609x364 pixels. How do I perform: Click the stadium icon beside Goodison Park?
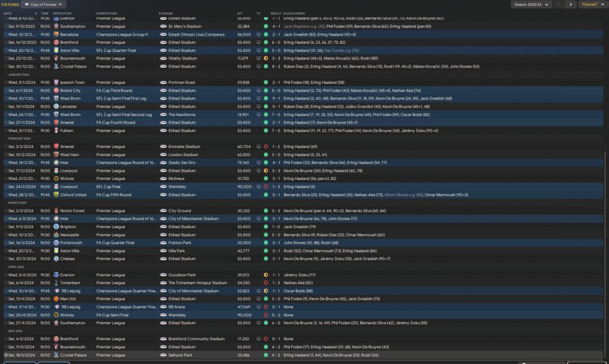point(163,275)
